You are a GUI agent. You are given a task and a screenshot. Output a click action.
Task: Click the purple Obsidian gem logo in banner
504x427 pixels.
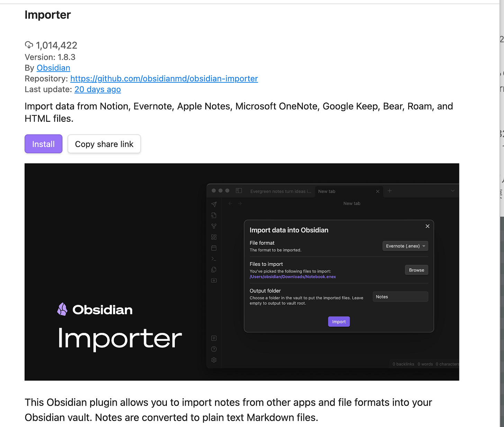pyautogui.click(x=62, y=309)
